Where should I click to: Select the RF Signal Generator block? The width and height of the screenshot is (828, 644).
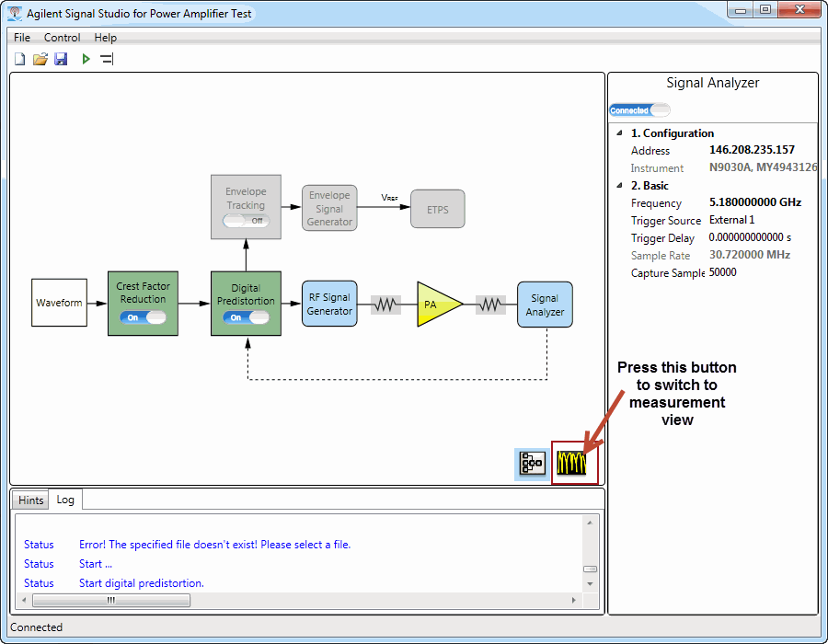[329, 304]
